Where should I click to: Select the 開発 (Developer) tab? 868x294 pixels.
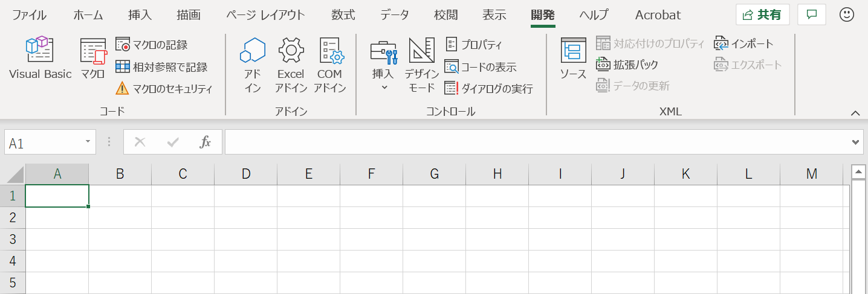[543, 15]
